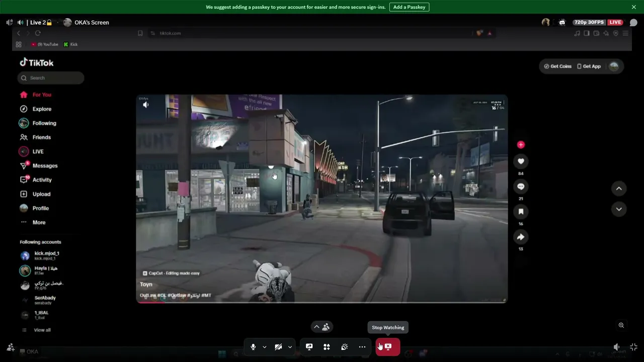Click the share your screen icon
The image size is (644, 362).
point(309,347)
